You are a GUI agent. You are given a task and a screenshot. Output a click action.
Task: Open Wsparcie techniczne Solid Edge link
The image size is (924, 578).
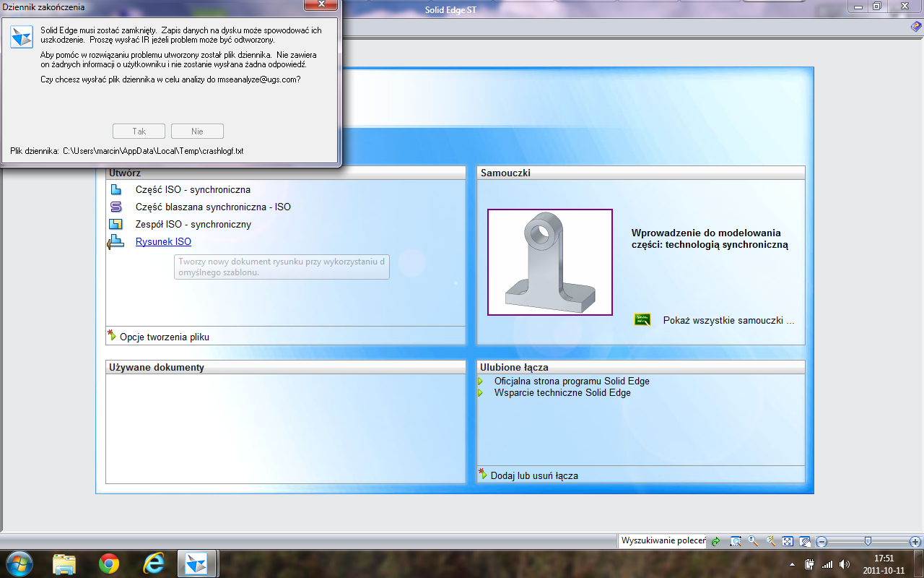pyautogui.click(x=562, y=393)
